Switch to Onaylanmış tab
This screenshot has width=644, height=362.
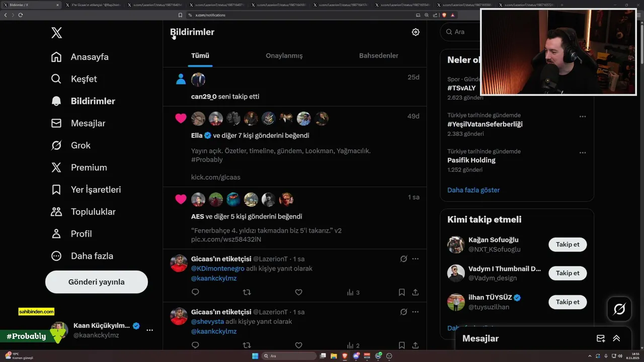pos(284,56)
